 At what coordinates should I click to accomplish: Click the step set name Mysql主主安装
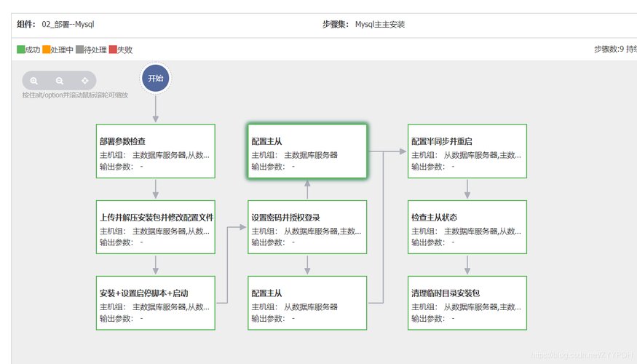coord(380,24)
